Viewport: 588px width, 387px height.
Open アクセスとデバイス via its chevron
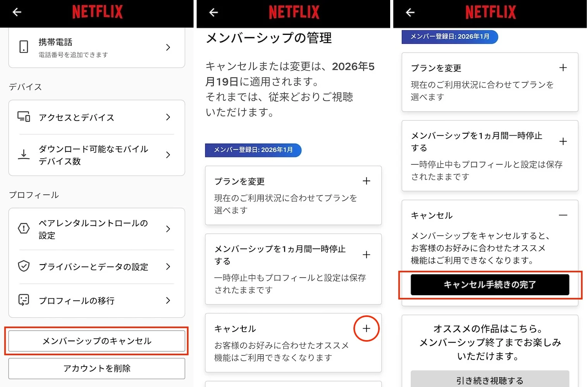point(168,117)
